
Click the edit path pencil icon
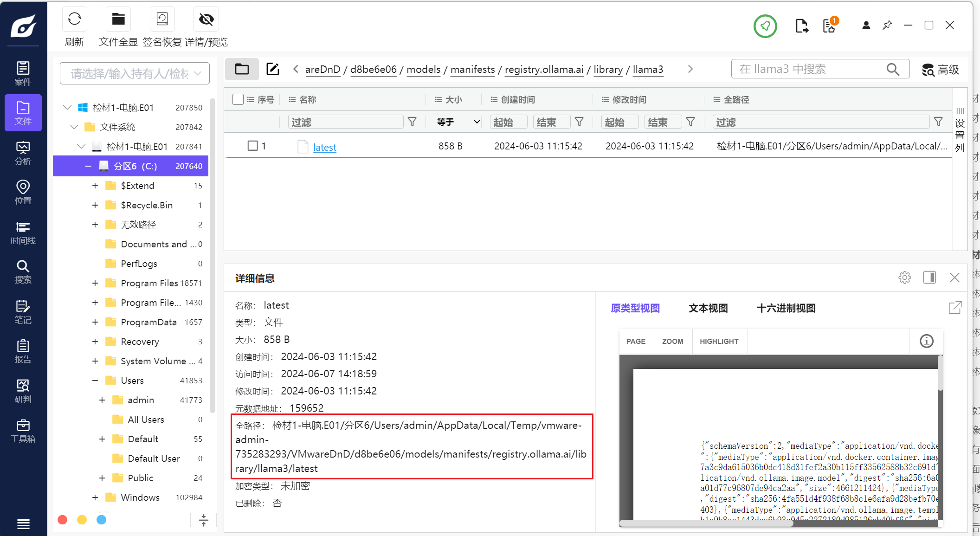[272, 69]
